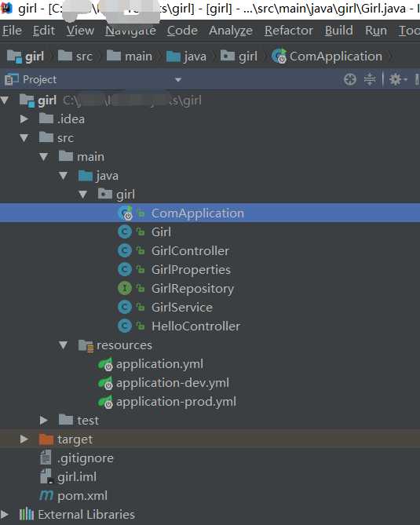Viewport: 420px width, 525px height.
Task: Click the girl package breadcrumb
Action: [239, 57]
